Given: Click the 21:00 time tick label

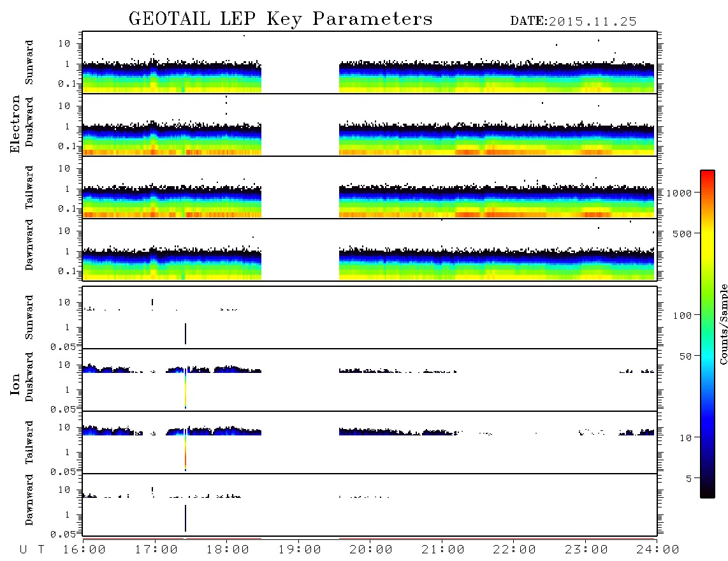Looking at the screenshot, I should pos(443,550).
